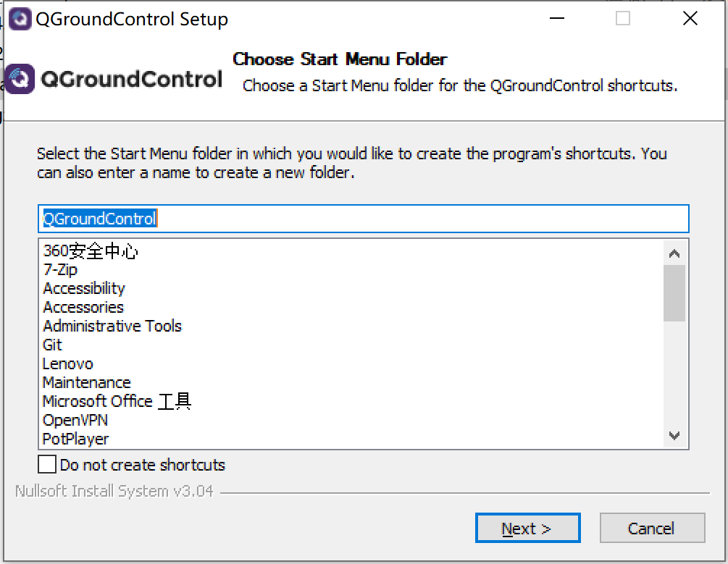
Task: Click the QGroundControl header logo
Action: pyautogui.click(x=114, y=79)
